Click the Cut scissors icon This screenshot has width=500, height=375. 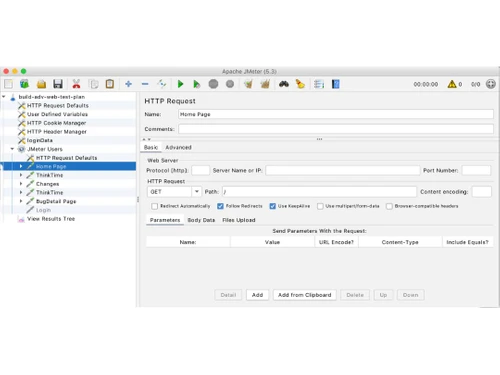[x=76, y=84]
